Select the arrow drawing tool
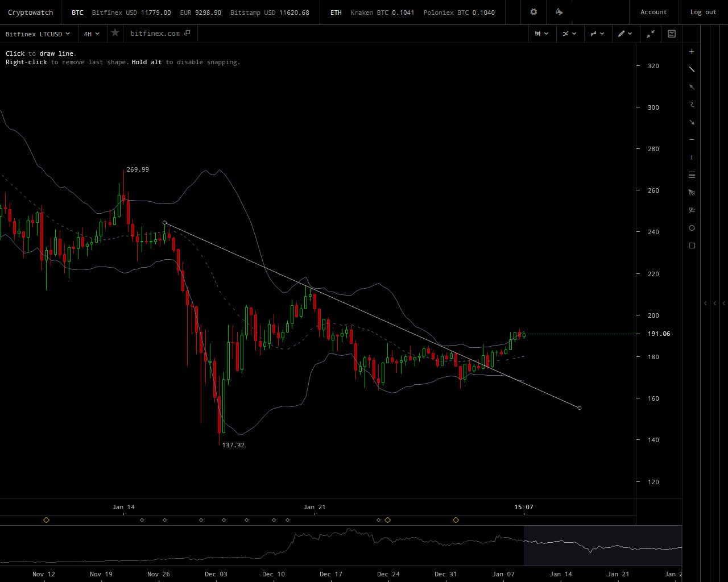This screenshot has height=582, width=728. pos(692,122)
